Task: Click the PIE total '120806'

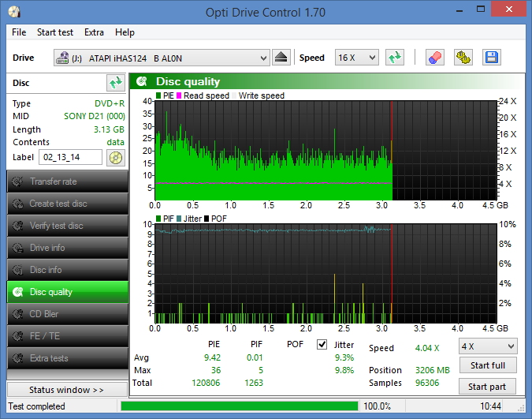Action: (x=206, y=383)
